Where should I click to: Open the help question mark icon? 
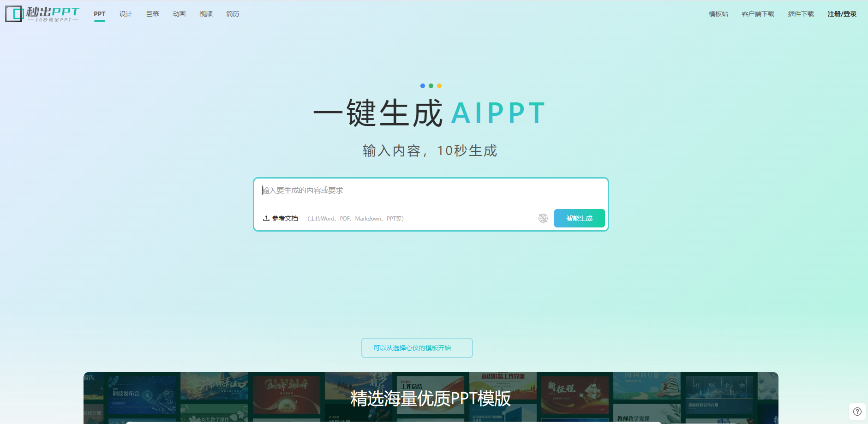click(857, 412)
